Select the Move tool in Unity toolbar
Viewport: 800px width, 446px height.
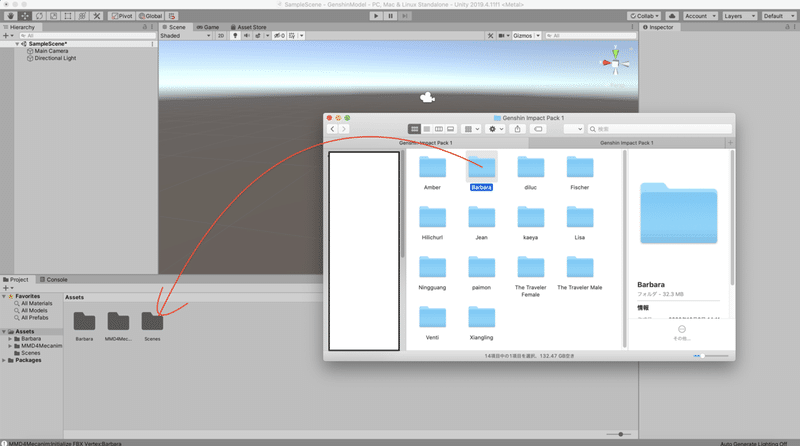pyautogui.click(x=24, y=16)
